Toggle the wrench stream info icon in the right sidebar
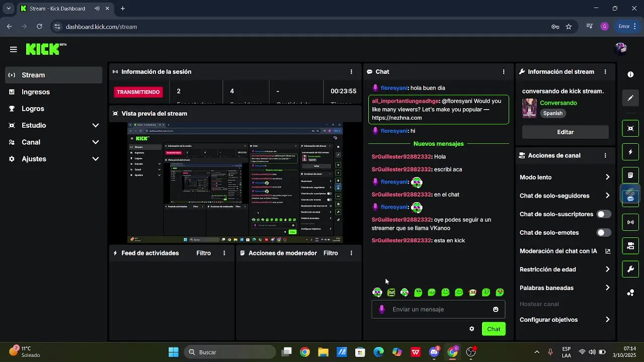This screenshot has width=644, height=362. coord(630,269)
